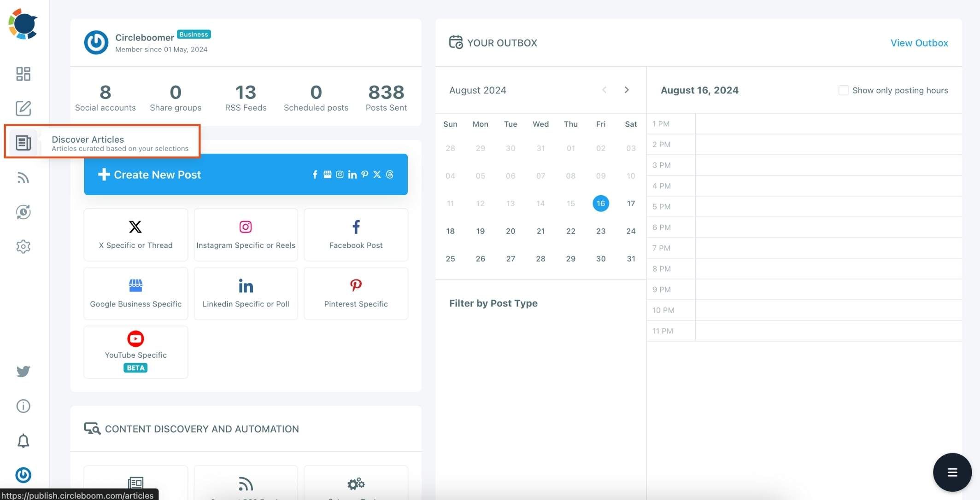Click the Settings gear icon

pyautogui.click(x=22, y=246)
